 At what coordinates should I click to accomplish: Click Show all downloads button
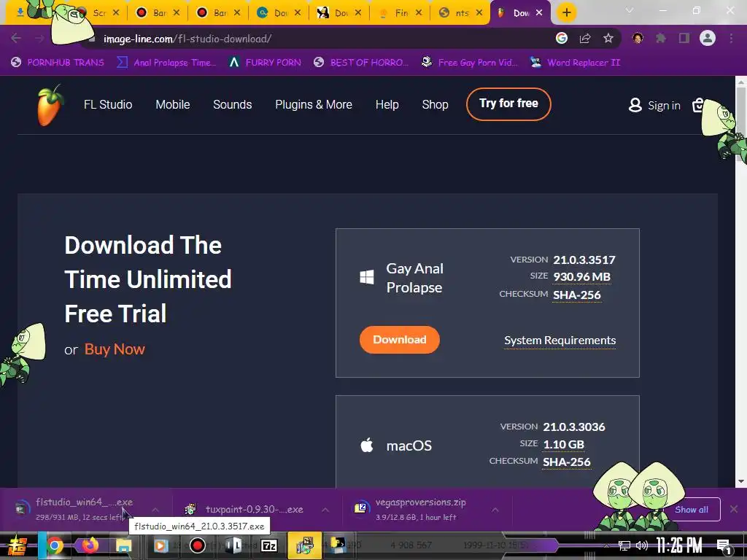[x=691, y=510]
